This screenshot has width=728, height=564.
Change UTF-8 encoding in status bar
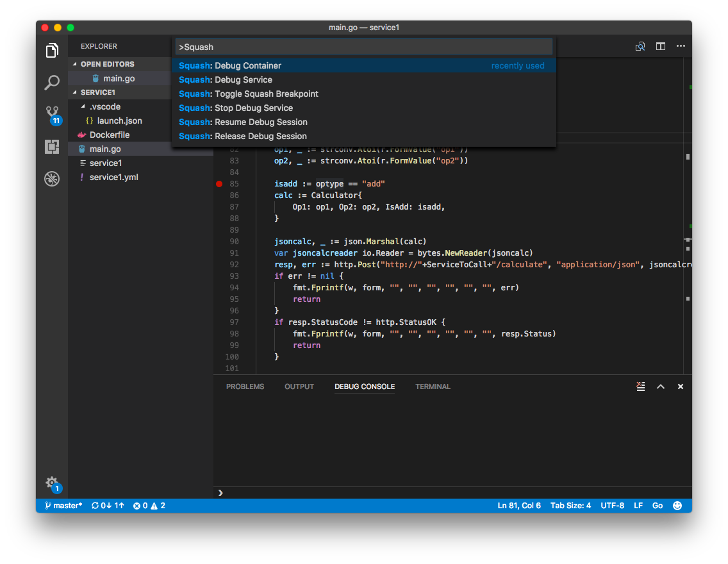613,506
